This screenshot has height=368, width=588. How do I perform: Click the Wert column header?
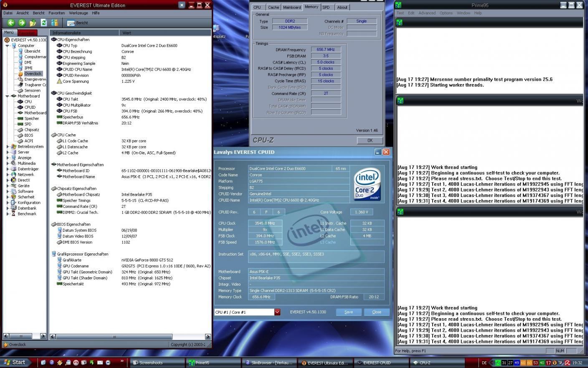point(165,33)
